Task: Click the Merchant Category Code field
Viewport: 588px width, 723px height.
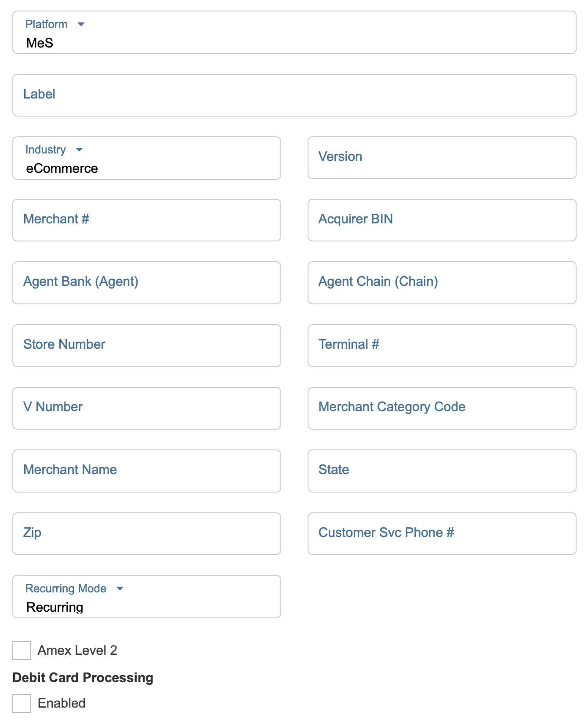Action: (442, 408)
